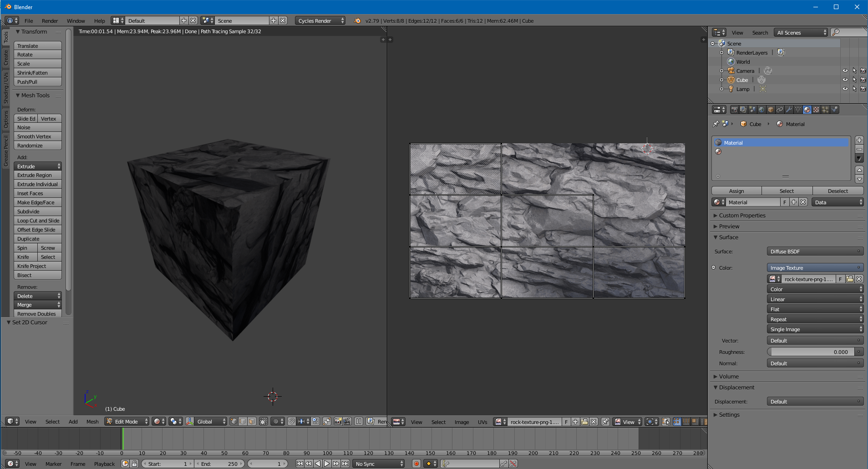Select vertex select mode in 3D header

(233, 422)
